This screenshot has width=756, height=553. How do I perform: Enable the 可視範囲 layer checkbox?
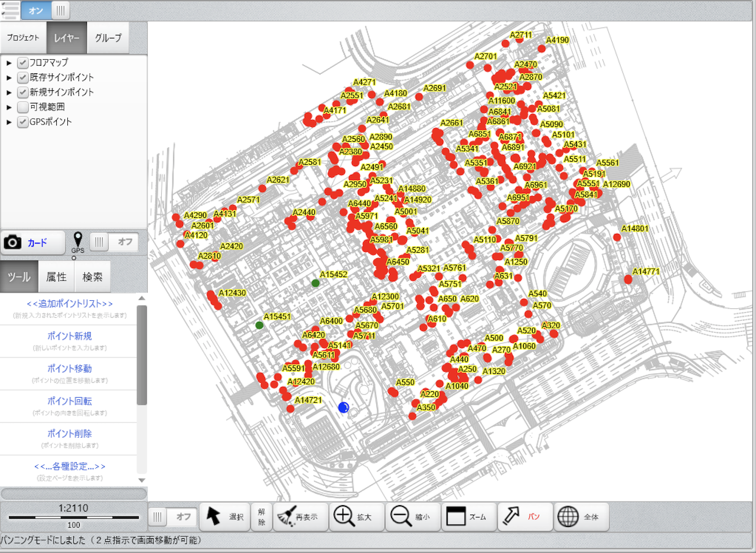pos(23,107)
